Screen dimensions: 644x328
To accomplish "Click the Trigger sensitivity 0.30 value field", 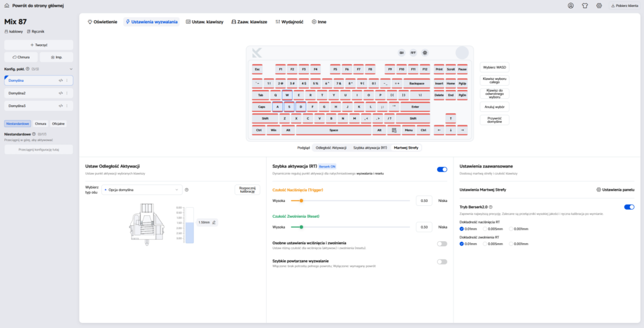I will pos(425,201).
